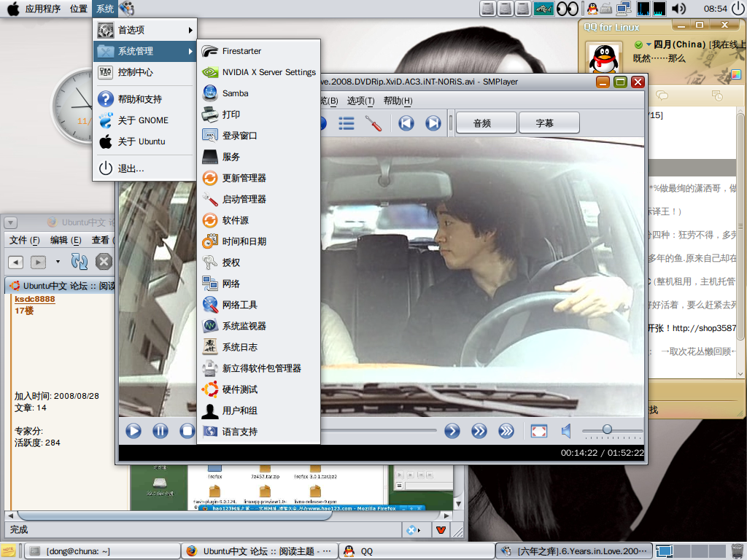The height and width of the screenshot is (560, 747).
Task: Click the 启动管理器 icon
Action: coord(209,199)
